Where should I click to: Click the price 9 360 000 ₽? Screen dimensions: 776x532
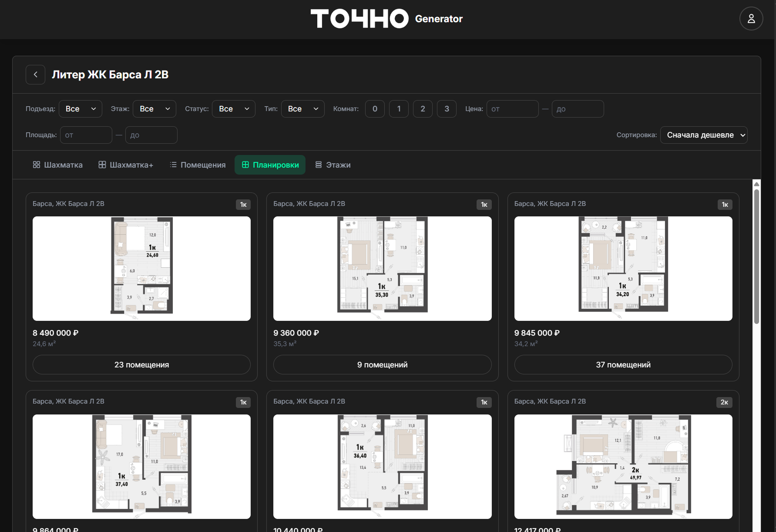tap(296, 333)
